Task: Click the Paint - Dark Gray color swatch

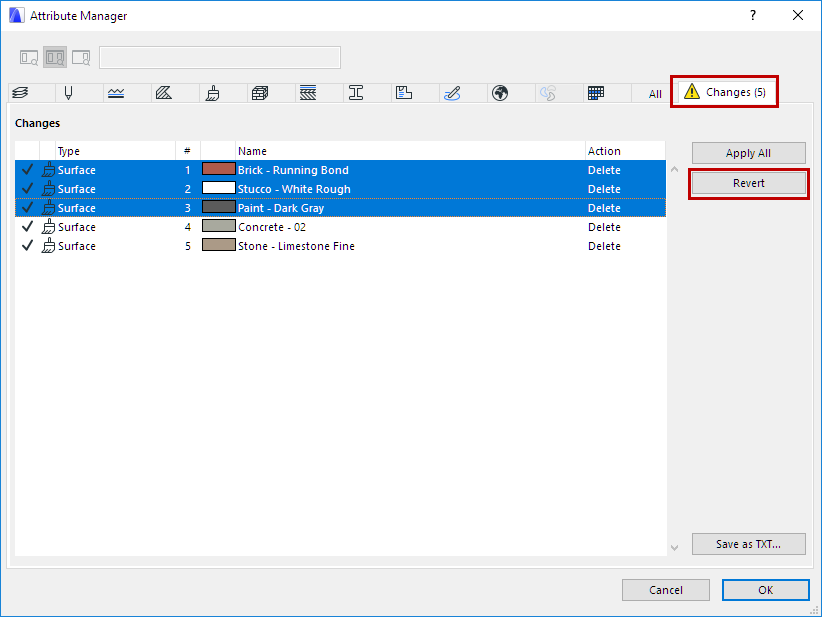Action: [219, 207]
